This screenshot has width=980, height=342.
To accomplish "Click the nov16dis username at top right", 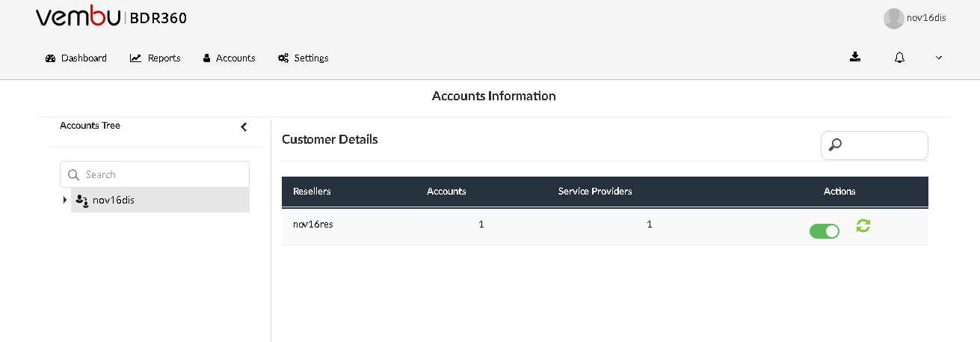I will coord(926,18).
